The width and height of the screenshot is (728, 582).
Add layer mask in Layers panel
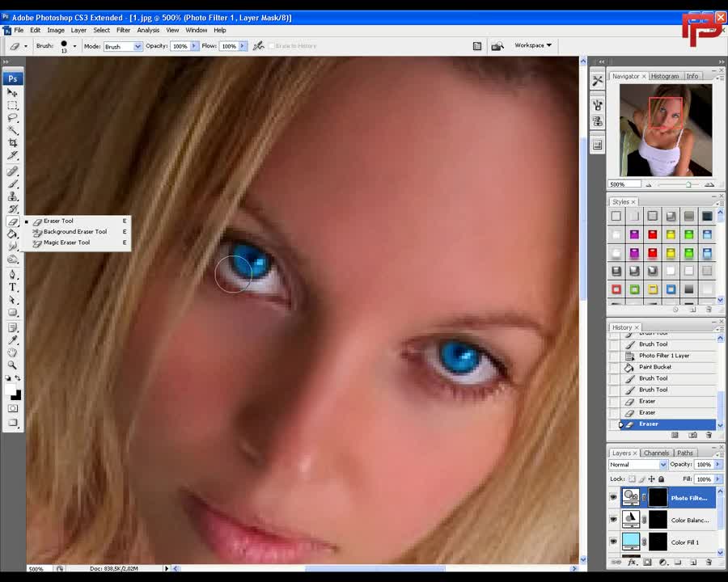(x=647, y=562)
